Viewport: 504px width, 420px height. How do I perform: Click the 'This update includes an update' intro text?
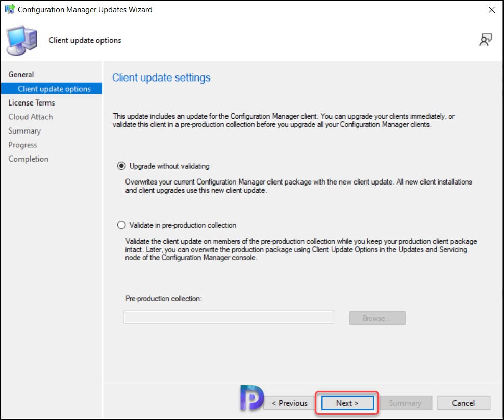point(284,120)
